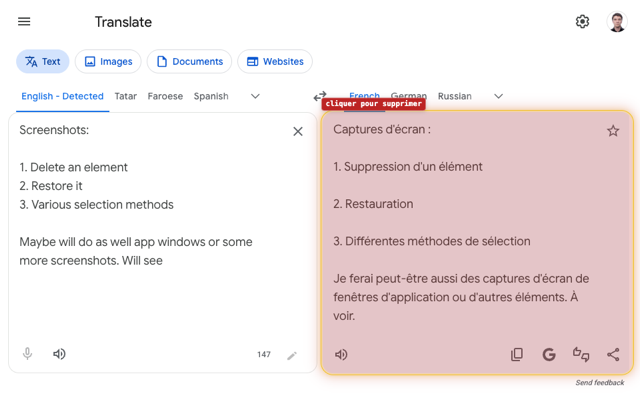This screenshot has width=640, height=400.
Task: Click the Send feedback link
Action: click(600, 383)
